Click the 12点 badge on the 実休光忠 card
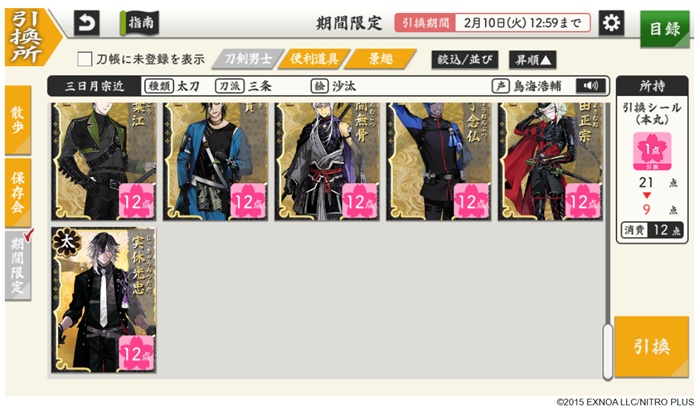 coord(137,353)
